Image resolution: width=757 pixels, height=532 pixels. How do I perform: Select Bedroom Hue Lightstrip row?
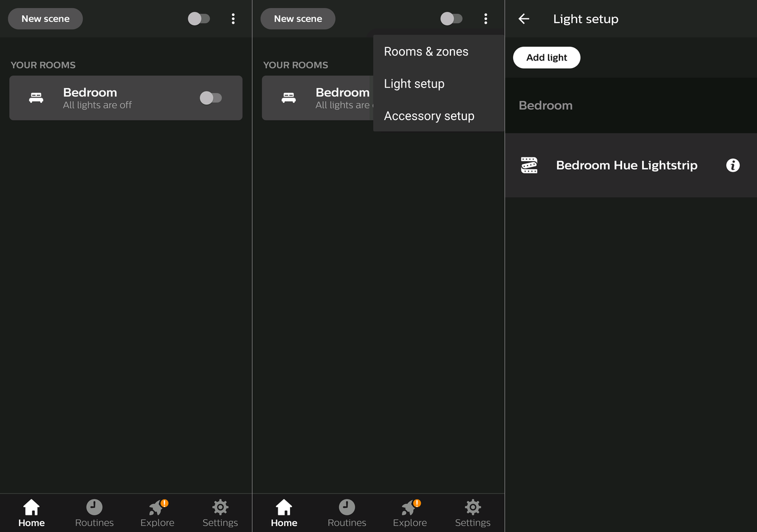pos(631,165)
